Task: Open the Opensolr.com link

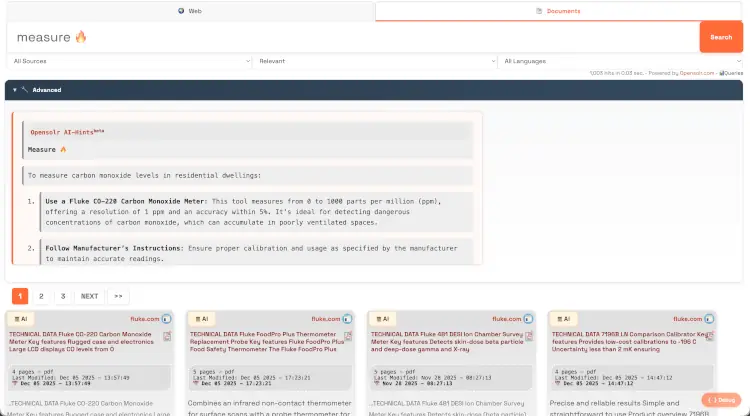Action: point(696,73)
